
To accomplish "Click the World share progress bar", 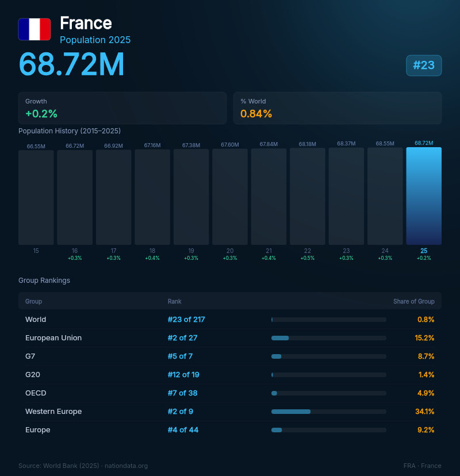I will point(329,320).
